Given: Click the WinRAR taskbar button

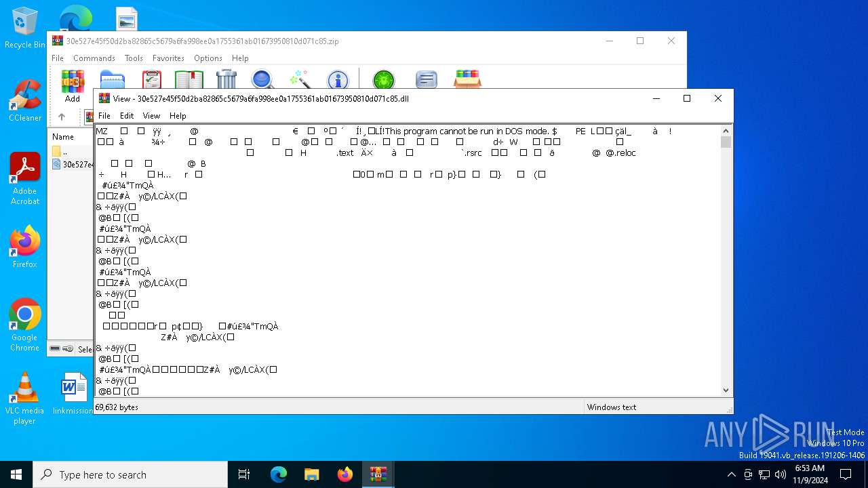Looking at the screenshot, I should tap(378, 474).
